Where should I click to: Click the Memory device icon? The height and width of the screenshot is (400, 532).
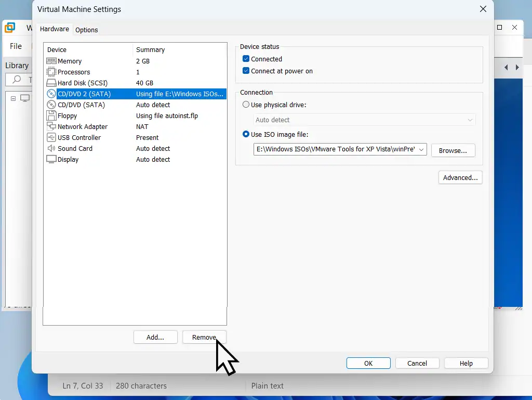pos(51,61)
